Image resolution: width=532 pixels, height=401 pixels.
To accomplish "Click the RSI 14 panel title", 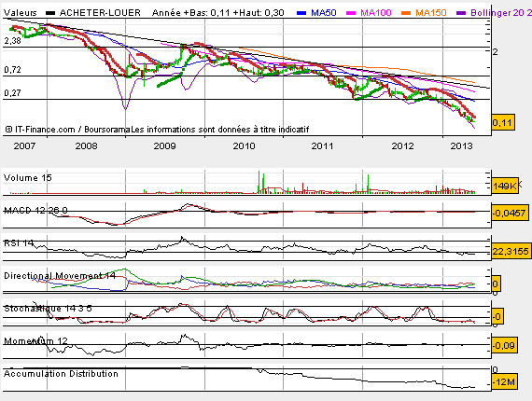I will tap(19, 243).
